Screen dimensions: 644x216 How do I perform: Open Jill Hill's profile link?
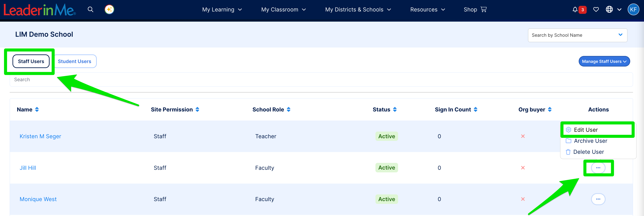point(28,168)
